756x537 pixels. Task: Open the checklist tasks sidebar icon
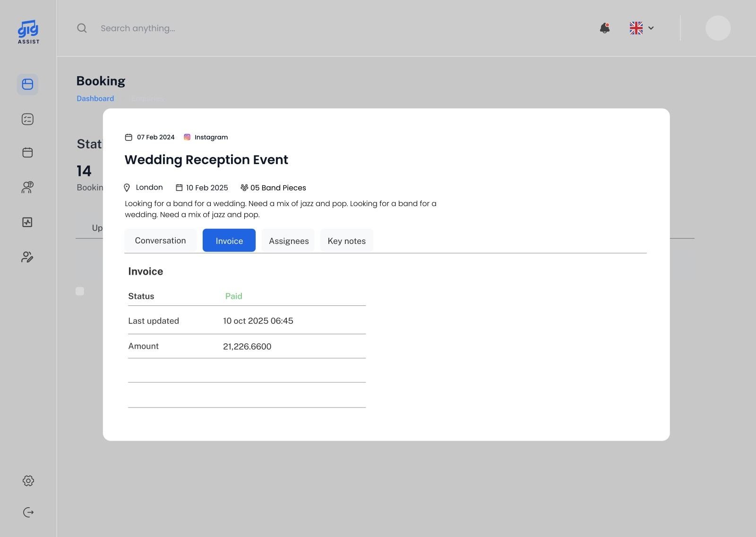click(27, 119)
